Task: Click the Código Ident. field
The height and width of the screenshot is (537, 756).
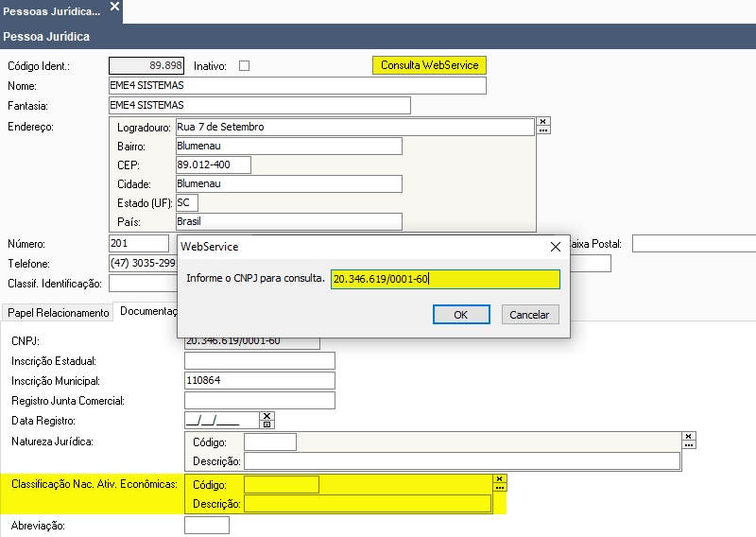Action: tap(146, 65)
